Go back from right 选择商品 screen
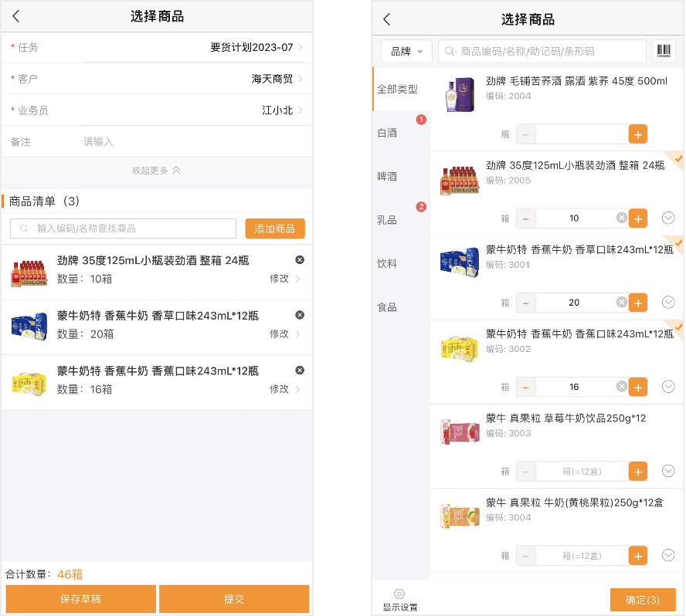The width and height of the screenshot is (686, 616). [386, 19]
